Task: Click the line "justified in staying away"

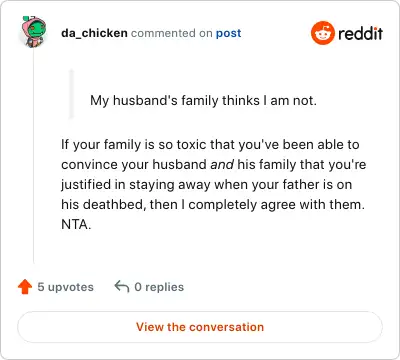Action: pyautogui.click(x=206, y=185)
